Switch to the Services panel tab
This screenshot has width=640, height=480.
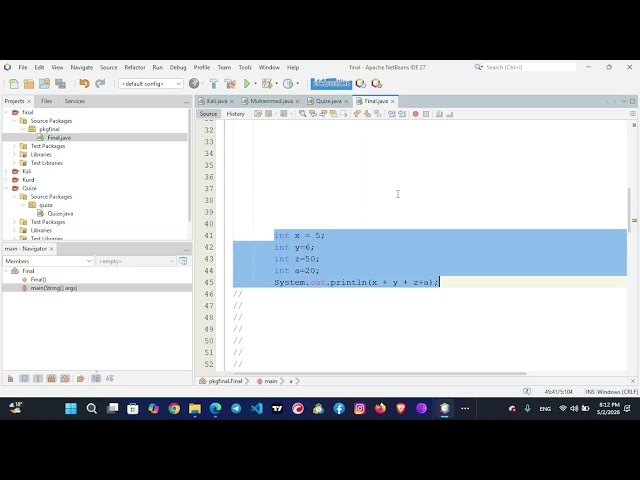pyautogui.click(x=75, y=101)
